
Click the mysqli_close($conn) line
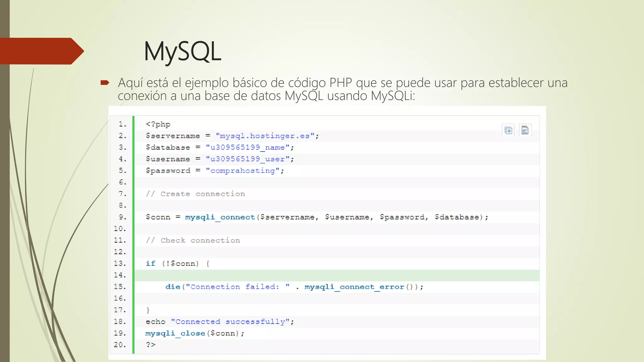point(195,333)
